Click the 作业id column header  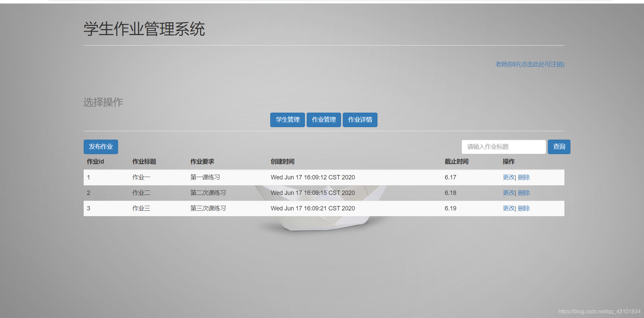(x=95, y=162)
